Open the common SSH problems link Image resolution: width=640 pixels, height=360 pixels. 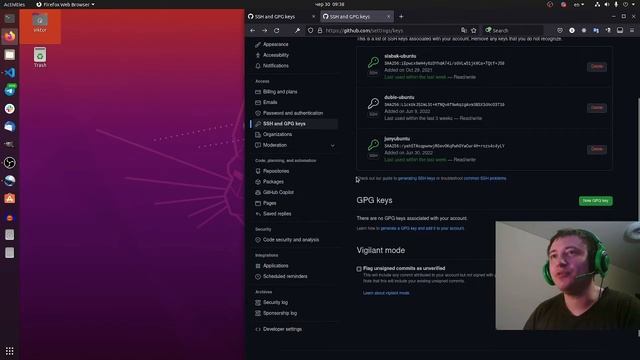485,178
